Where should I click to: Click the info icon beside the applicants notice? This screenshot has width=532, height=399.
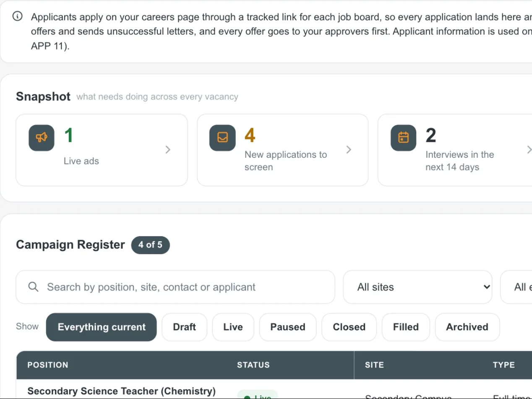click(18, 17)
